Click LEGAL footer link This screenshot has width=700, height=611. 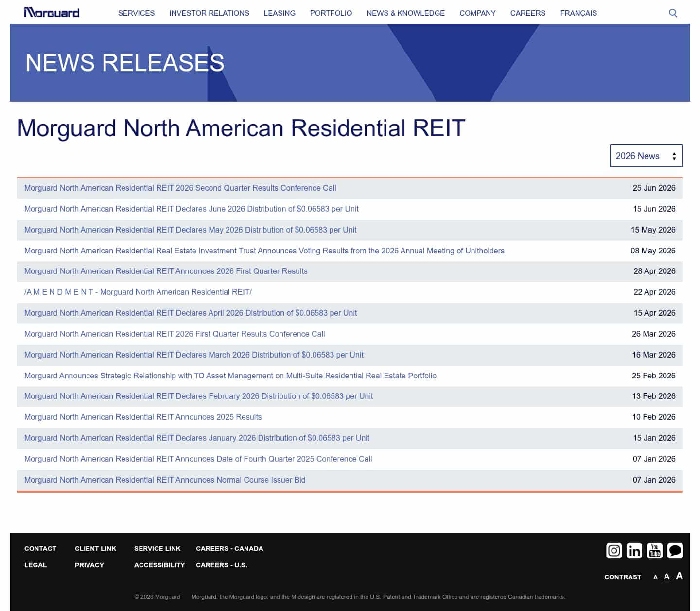[35, 565]
